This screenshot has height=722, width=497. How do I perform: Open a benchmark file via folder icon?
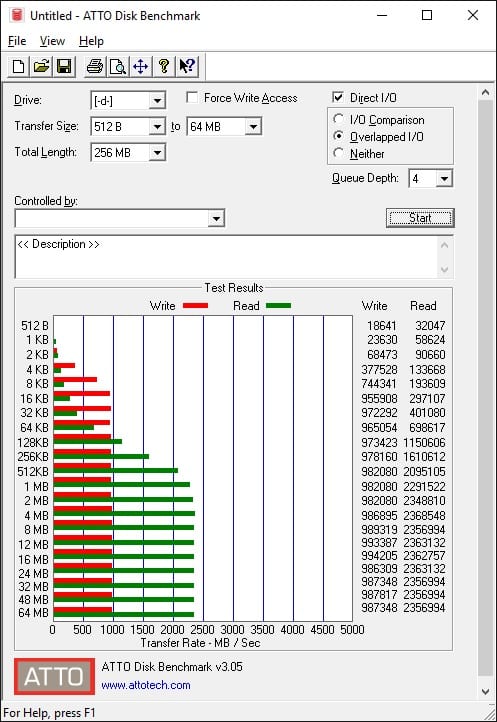tap(41, 67)
